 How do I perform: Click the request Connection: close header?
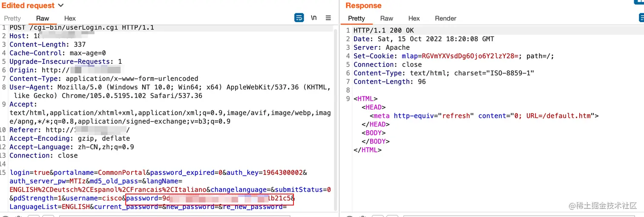[43, 155]
